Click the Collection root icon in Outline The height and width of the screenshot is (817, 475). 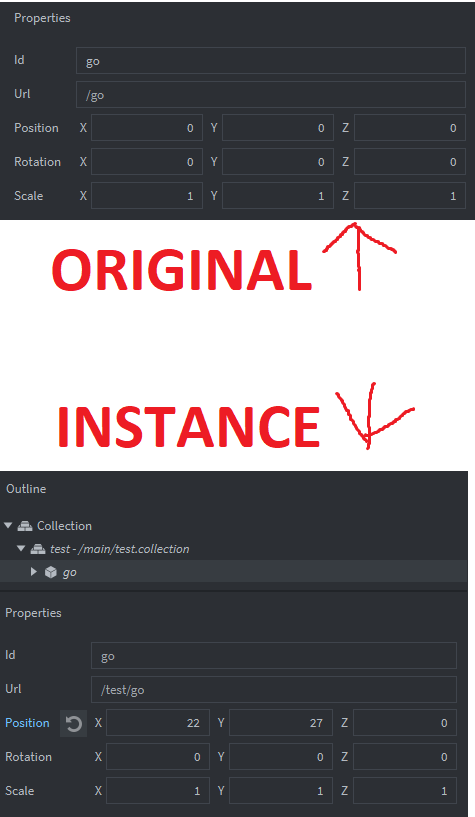[25, 526]
